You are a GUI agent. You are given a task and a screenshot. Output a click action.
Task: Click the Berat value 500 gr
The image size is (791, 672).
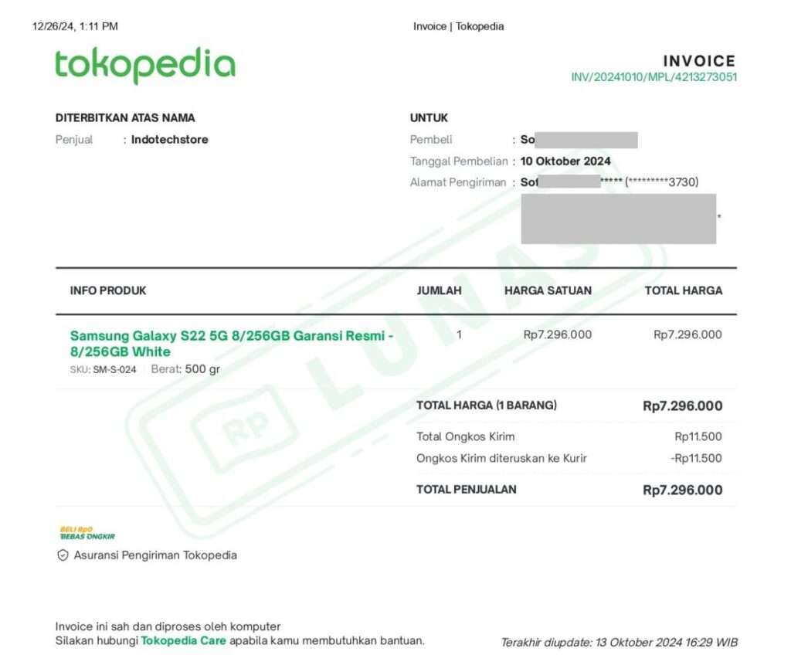(204, 369)
